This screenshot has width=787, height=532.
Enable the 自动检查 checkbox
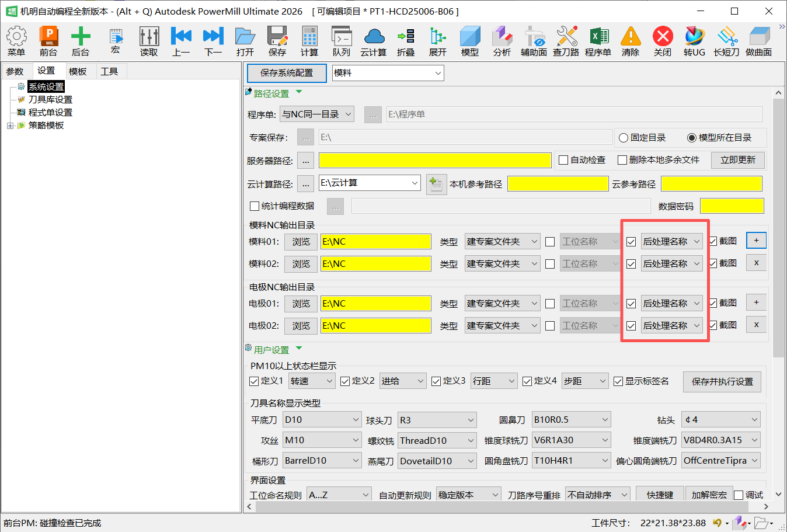coord(563,160)
